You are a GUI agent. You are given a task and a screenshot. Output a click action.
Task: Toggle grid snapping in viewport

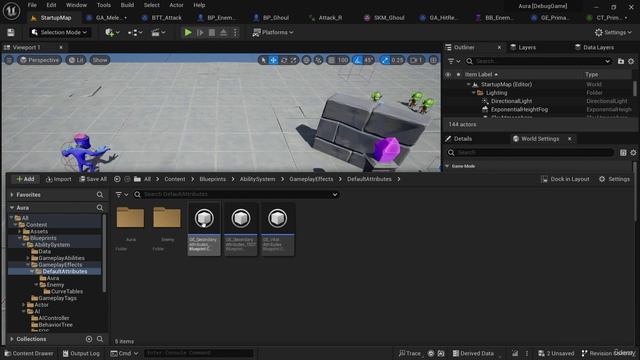pos(331,60)
